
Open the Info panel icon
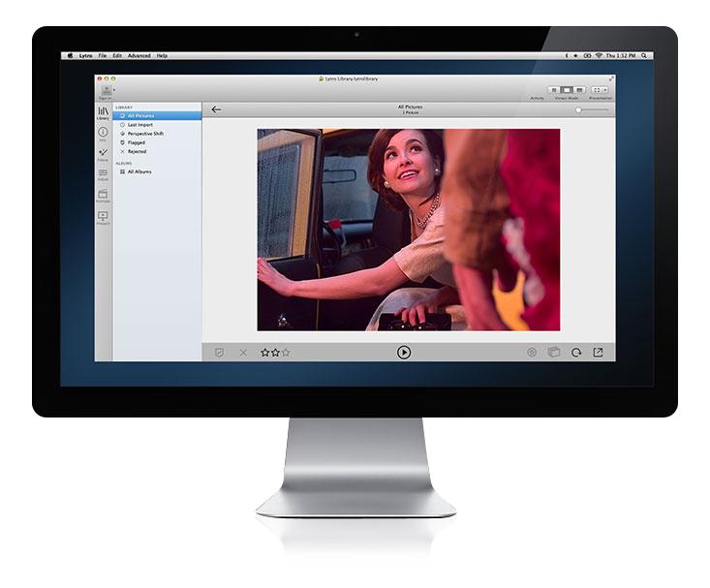point(103,132)
